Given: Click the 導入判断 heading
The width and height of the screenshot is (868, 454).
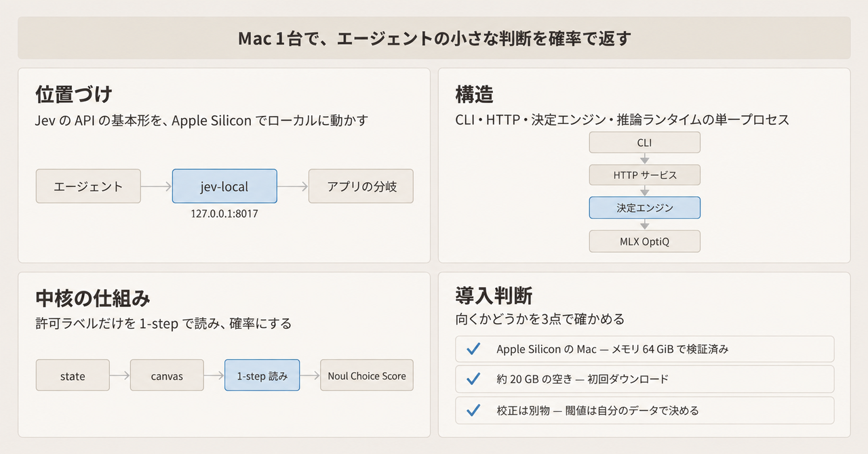Looking at the screenshot, I should [494, 297].
